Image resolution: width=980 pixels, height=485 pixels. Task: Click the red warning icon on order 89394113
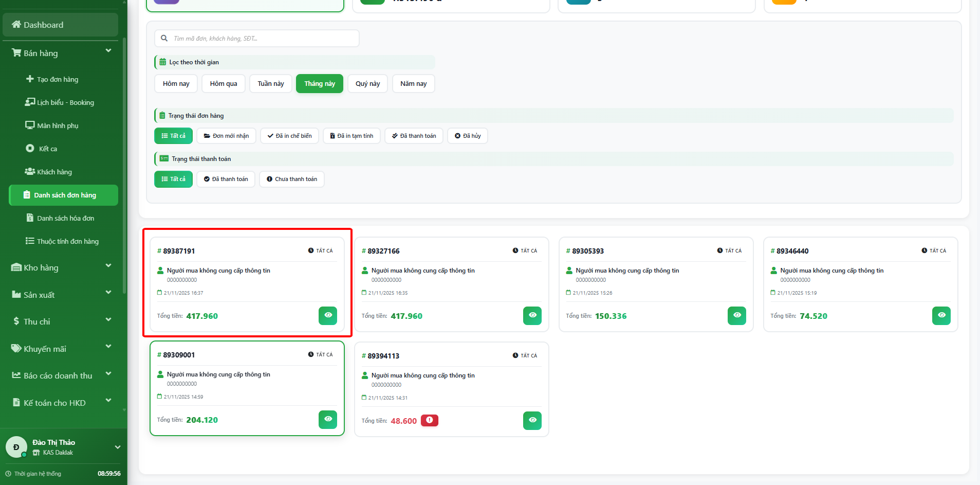429,420
